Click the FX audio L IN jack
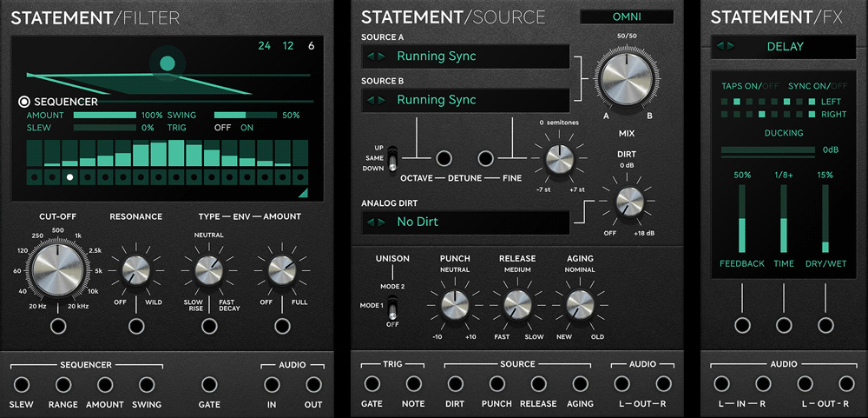Image resolution: width=868 pixels, height=418 pixels. 721,383
